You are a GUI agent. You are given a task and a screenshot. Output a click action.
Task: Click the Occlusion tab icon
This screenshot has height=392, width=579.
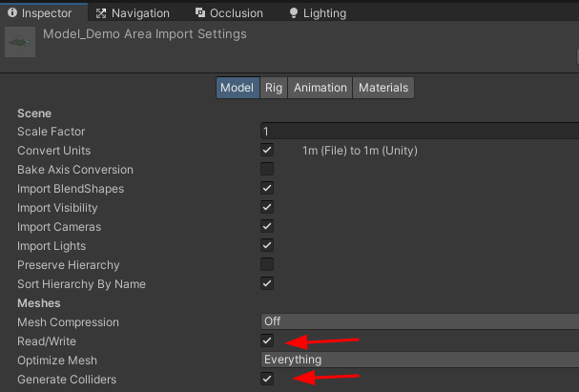200,13
